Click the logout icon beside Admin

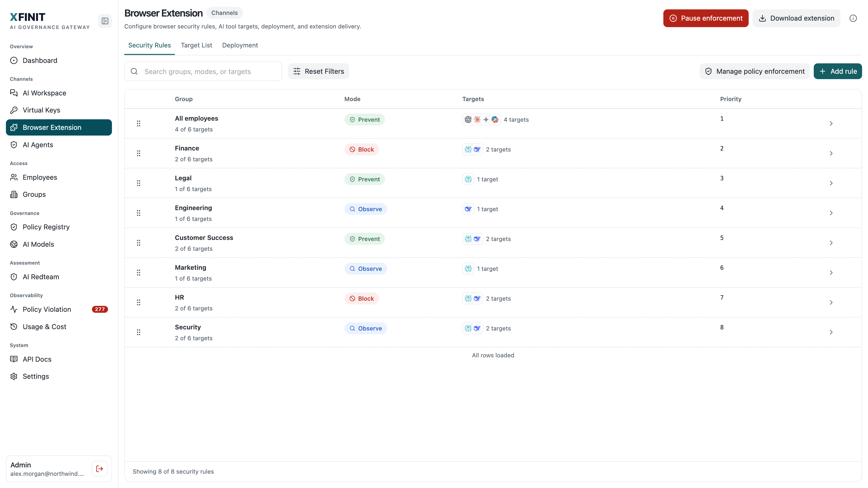[99, 468]
